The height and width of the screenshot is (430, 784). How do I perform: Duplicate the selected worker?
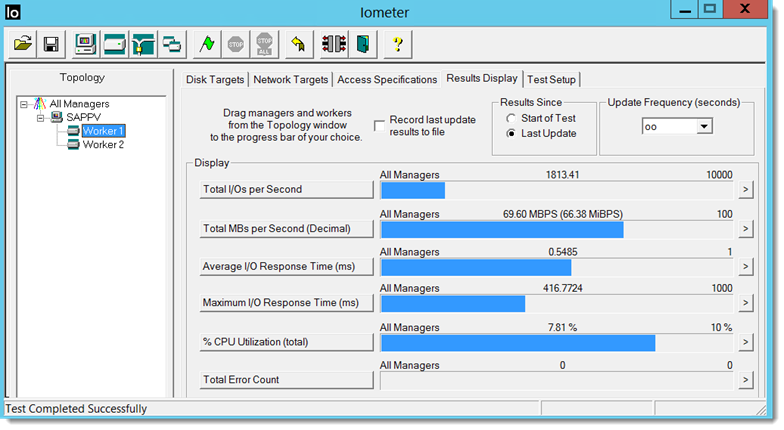[x=172, y=44]
